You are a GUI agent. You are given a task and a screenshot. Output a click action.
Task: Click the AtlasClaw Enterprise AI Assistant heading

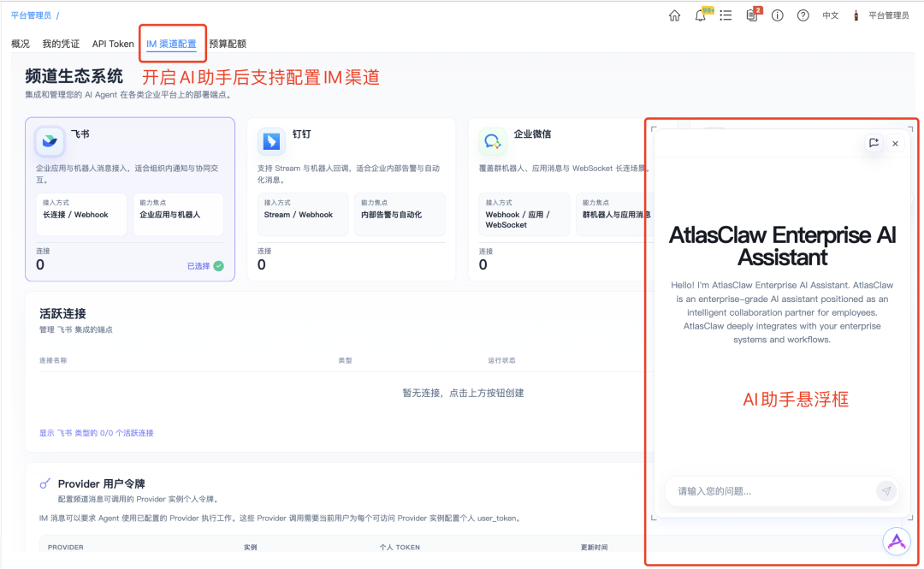tap(782, 246)
